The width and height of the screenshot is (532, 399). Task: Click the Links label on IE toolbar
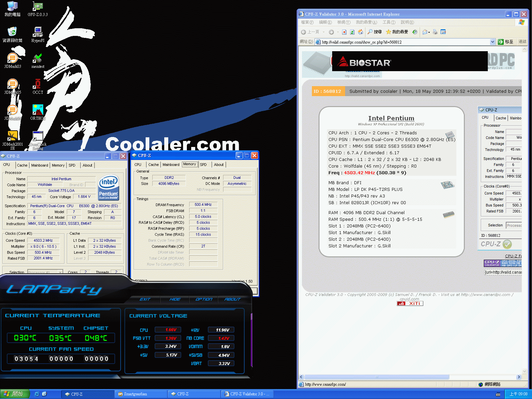tap(522, 42)
